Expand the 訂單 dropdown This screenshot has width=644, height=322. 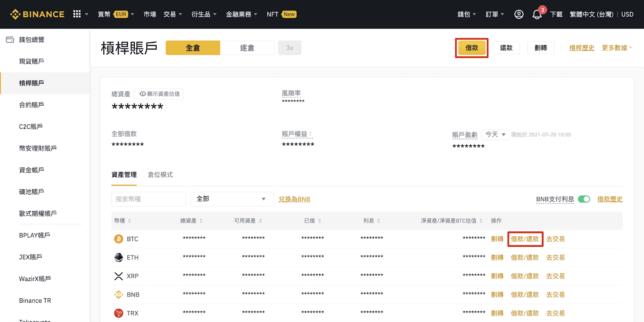click(x=495, y=14)
